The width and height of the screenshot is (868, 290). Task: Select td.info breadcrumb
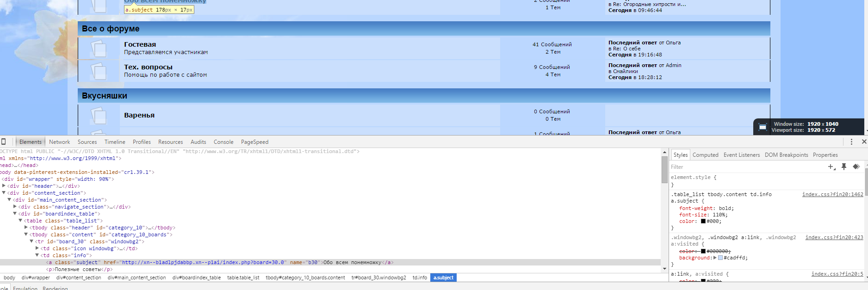point(420,278)
